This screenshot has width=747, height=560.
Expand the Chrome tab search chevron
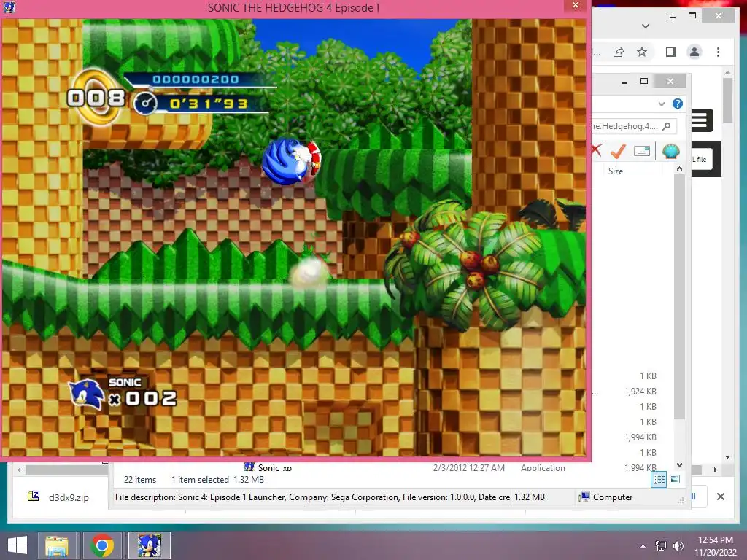point(646,26)
